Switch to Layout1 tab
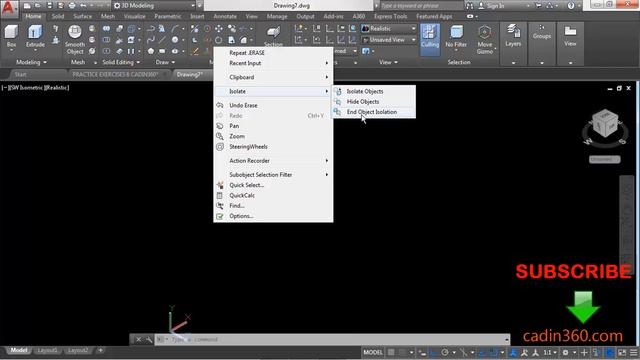 [x=47, y=350]
